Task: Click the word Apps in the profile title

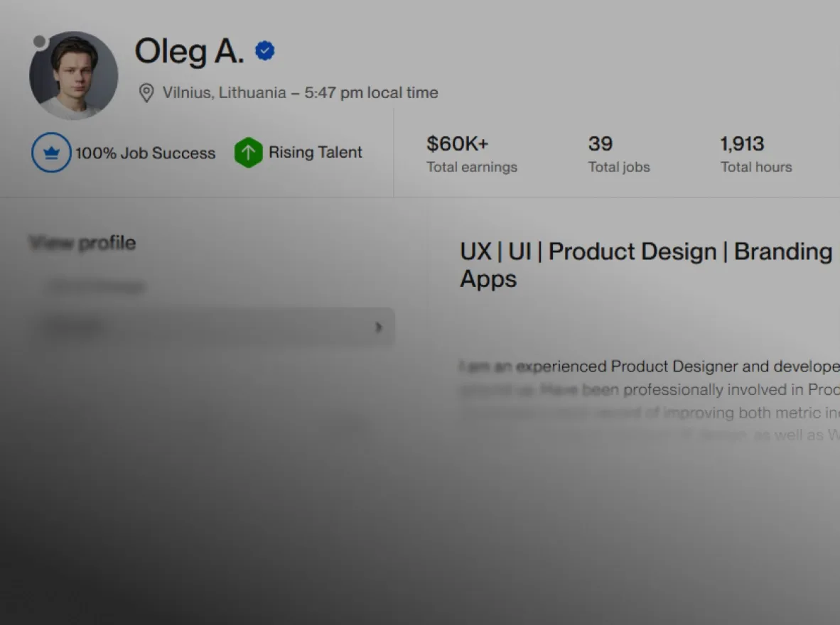Action: click(488, 278)
